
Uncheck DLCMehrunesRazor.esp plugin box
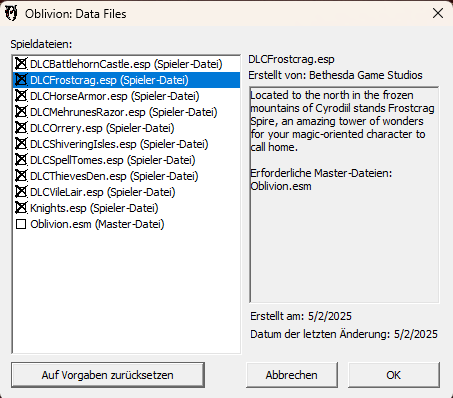(x=21, y=112)
